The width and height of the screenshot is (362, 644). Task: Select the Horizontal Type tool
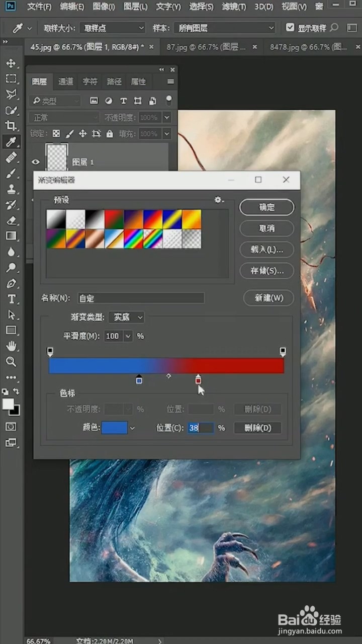11,299
